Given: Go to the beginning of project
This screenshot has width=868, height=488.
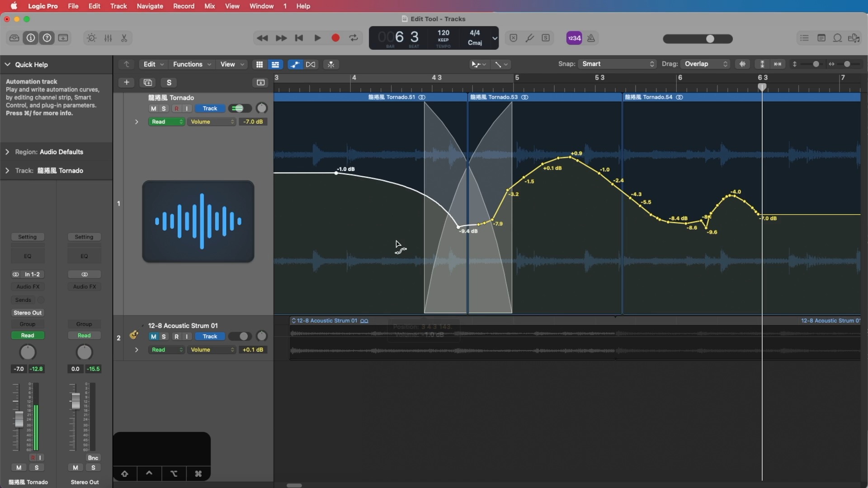Looking at the screenshot, I should pyautogui.click(x=299, y=38).
